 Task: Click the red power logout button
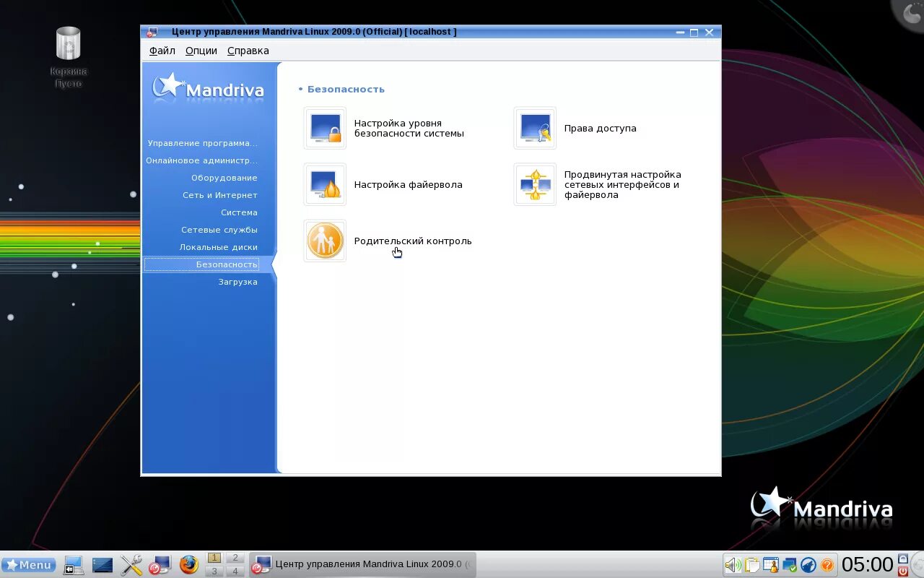(902, 571)
